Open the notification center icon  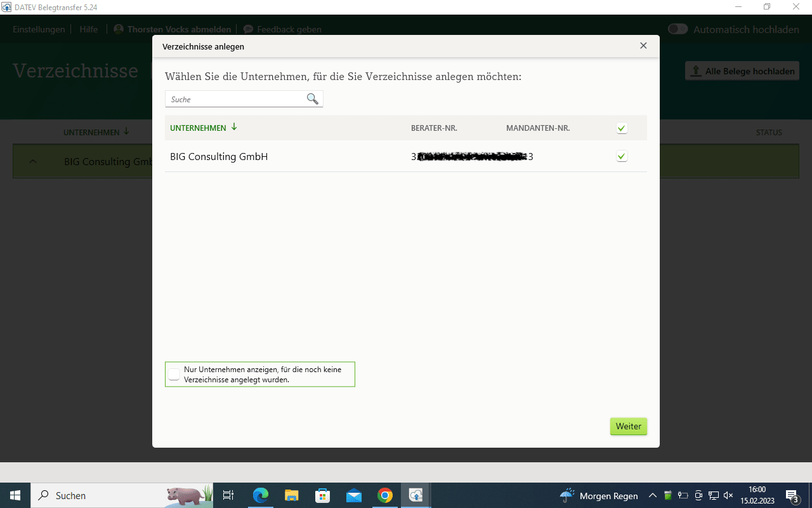[x=792, y=495]
